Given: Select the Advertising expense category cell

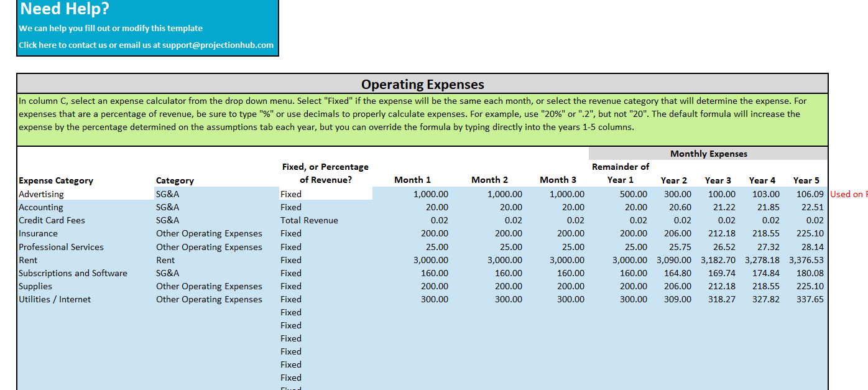Looking at the screenshot, I should click(x=86, y=194).
